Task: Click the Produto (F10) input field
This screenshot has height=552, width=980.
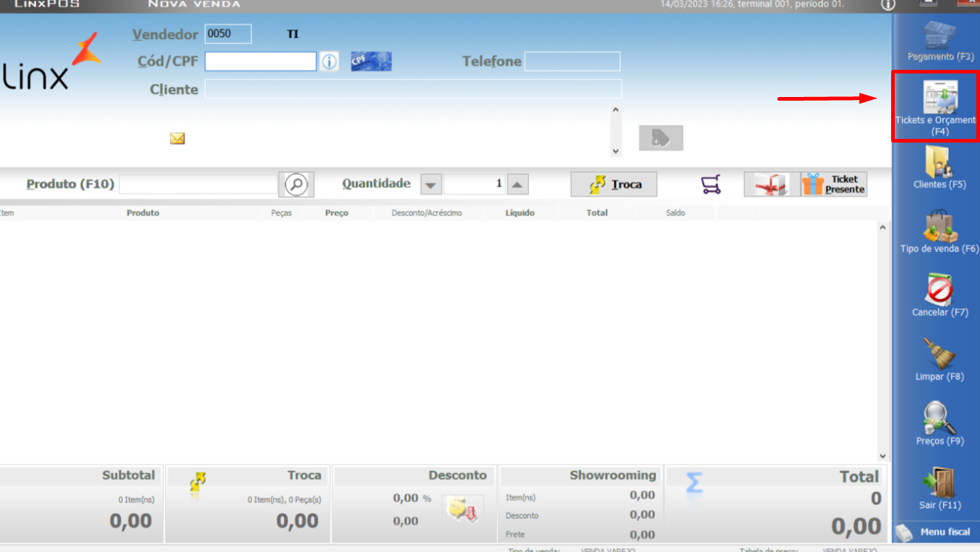Action: point(198,184)
